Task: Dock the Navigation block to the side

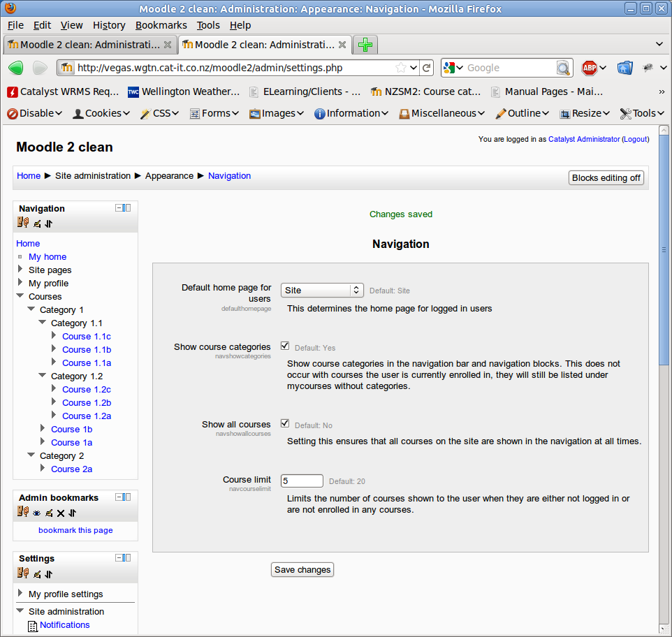Action: pyautogui.click(x=127, y=207)
